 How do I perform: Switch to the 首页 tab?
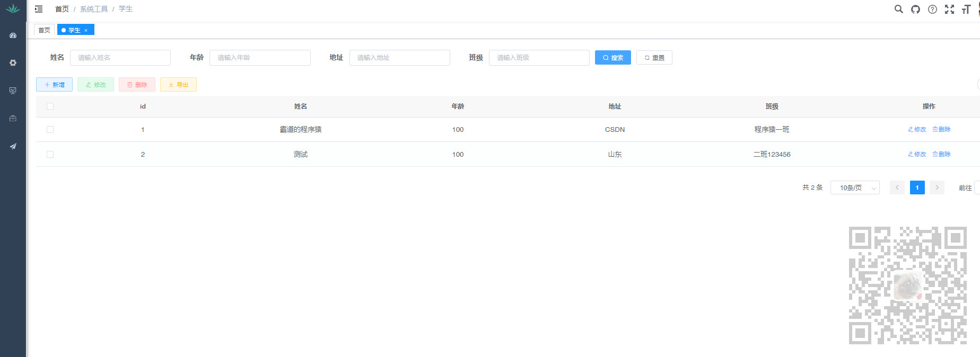coord(45,30)
